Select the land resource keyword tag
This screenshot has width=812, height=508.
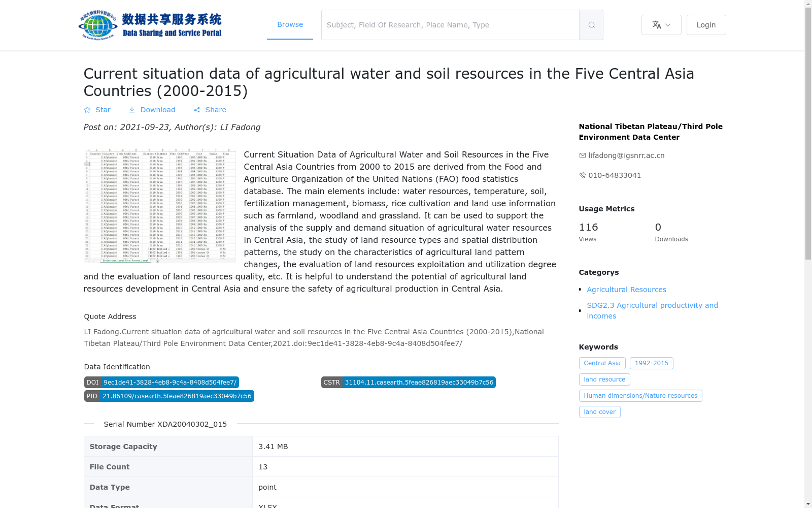(x=604, y=379)
